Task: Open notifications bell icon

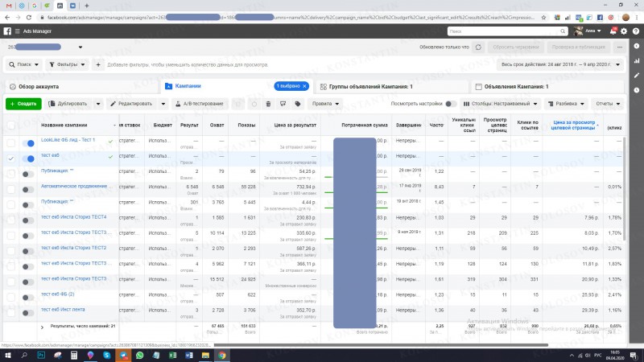Action: pos(613,31)
